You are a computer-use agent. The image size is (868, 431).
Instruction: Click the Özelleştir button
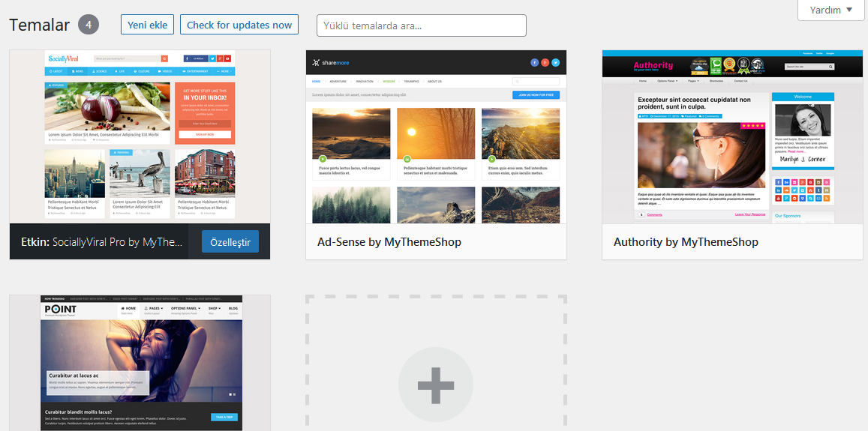coord(230,242)
